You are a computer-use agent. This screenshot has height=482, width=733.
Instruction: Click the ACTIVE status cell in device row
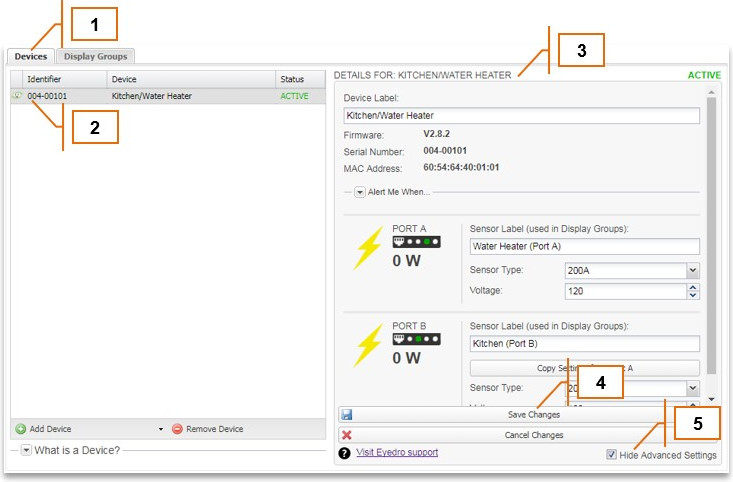[x=294, y=96]
